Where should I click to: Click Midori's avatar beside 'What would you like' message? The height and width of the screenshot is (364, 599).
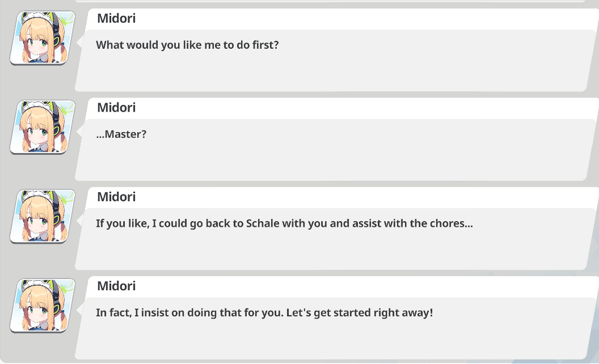[x=43, y=38]
